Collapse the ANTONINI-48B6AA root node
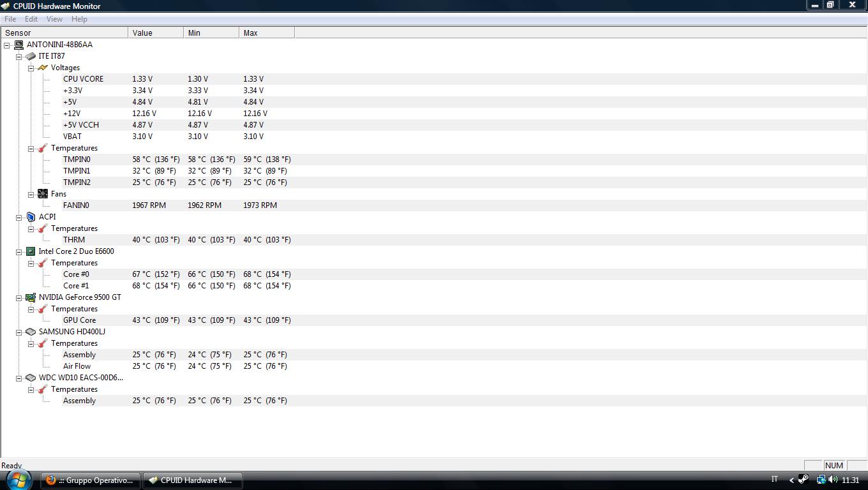This screenshot has width=868, height=490. pos(7,45)
